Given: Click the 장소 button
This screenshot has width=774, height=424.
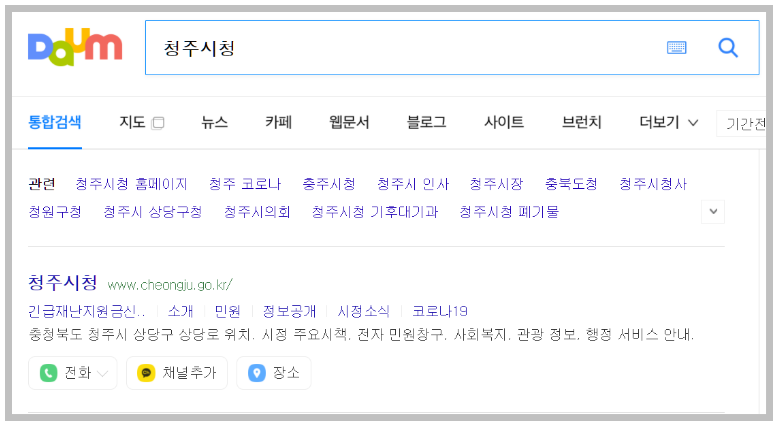Looking at the screenshot, I should click(x=274, y=373).
